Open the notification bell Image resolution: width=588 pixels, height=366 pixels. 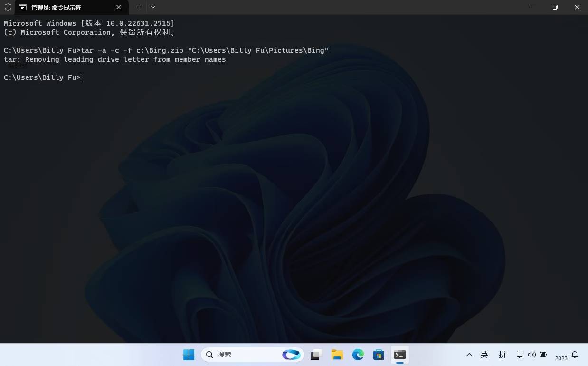coord(575,355)
